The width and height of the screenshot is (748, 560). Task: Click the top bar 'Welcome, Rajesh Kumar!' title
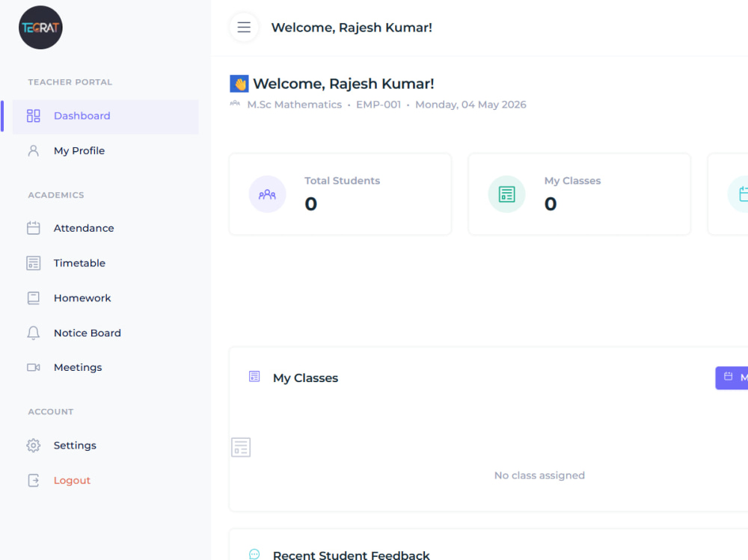click(x=352, y=28)
